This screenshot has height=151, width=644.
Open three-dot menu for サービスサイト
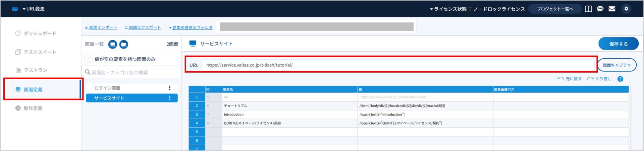point(170,98)
